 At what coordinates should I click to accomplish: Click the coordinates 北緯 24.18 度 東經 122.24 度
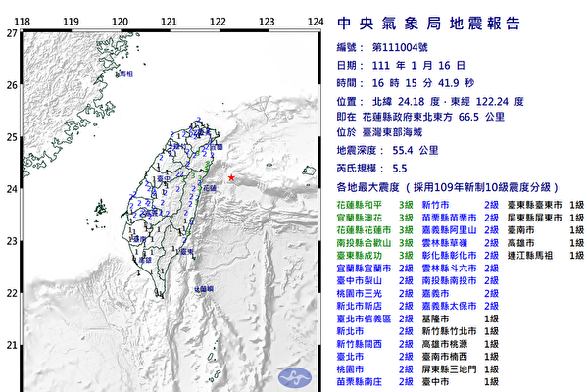(x=448, y=101)
